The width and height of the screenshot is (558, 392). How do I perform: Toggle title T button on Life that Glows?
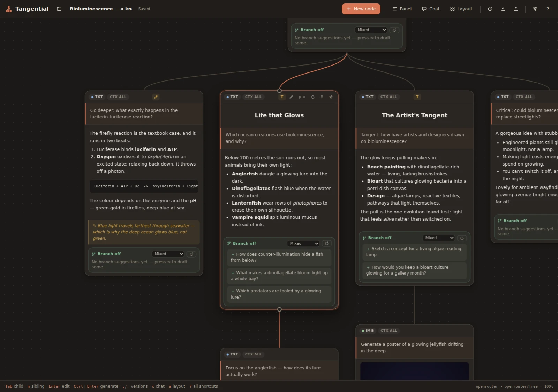(282, 97)
